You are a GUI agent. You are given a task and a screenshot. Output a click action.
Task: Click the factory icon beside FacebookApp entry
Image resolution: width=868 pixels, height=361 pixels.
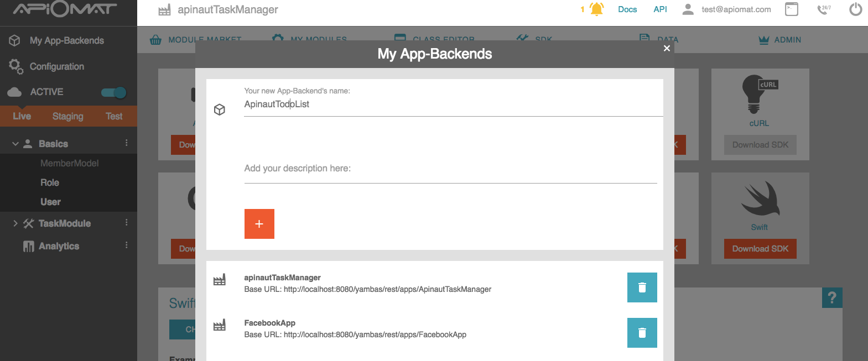pyautogui.click(x=220, y=325)
